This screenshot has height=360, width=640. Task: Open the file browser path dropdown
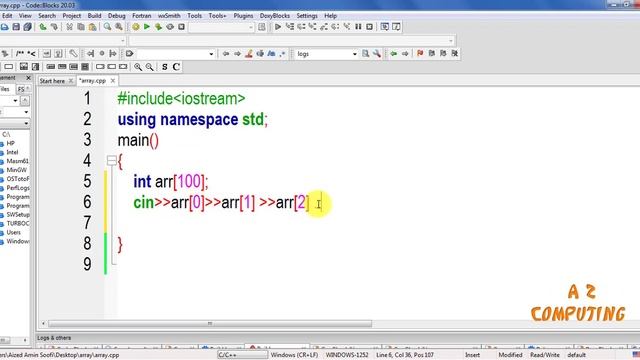pyautogui.click(x=15, y=100)
